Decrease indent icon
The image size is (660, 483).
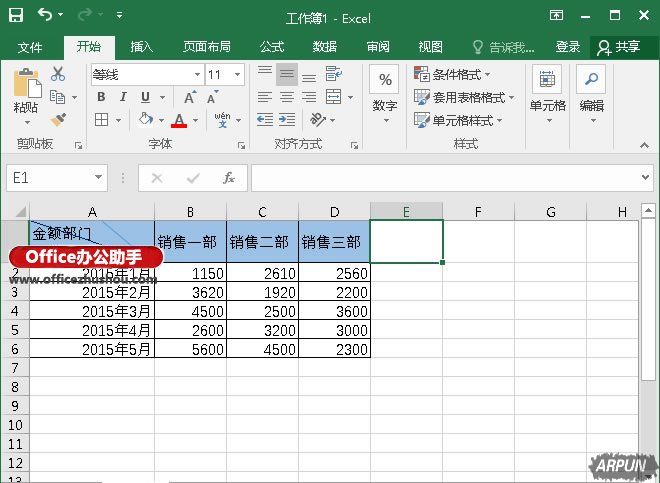click(265, 120)
